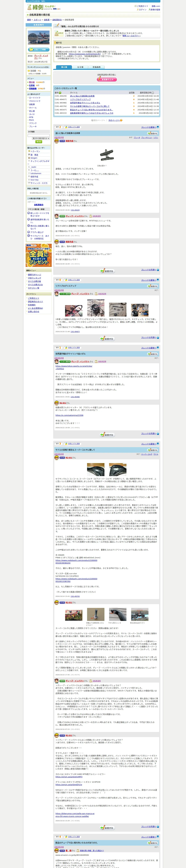The image size is (186, 868).
Task: Open アウディ値上げ board link
Action: tap(37, 232)
